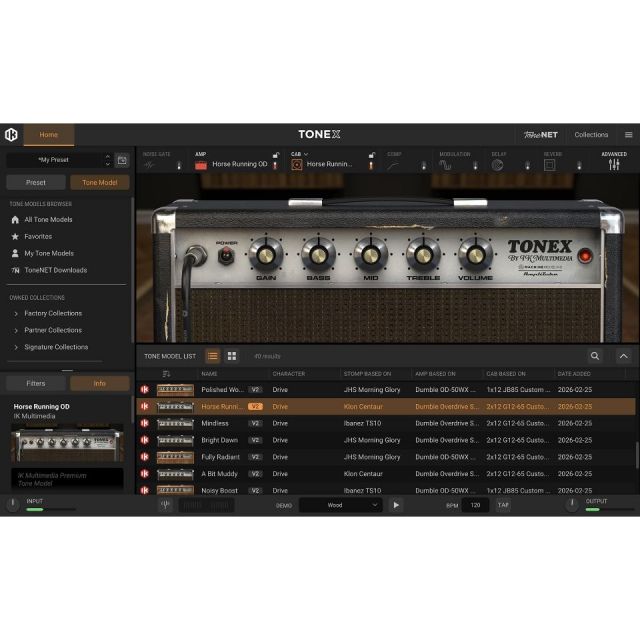Switch to the Filters tab

36,383
